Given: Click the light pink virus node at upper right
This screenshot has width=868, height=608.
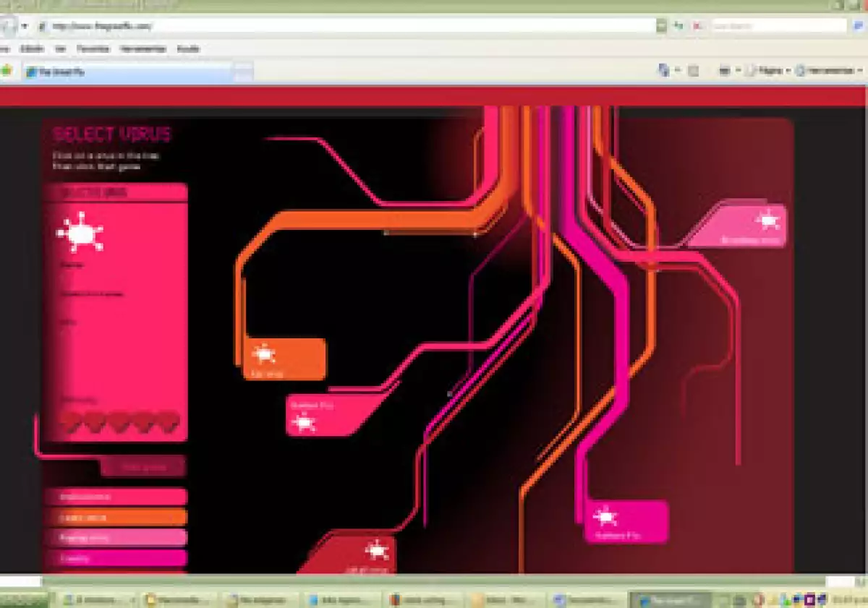Looking at the screenshot, I should point(745,226).
